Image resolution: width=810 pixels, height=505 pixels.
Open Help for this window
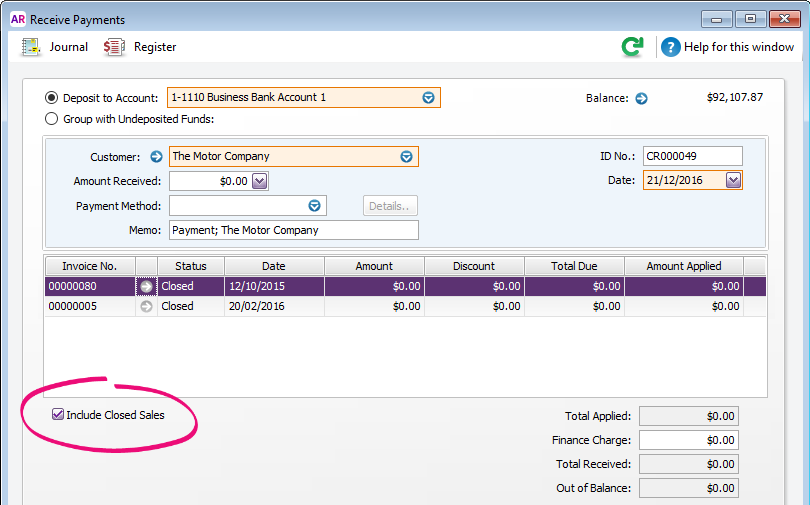coord(670,47)
